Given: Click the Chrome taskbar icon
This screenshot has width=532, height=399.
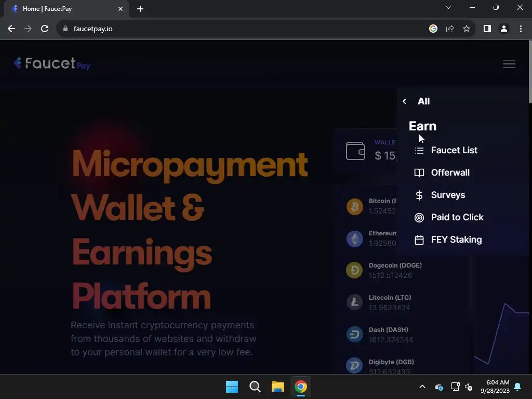Looking at the screenshot, I should [x=301, y=387].
